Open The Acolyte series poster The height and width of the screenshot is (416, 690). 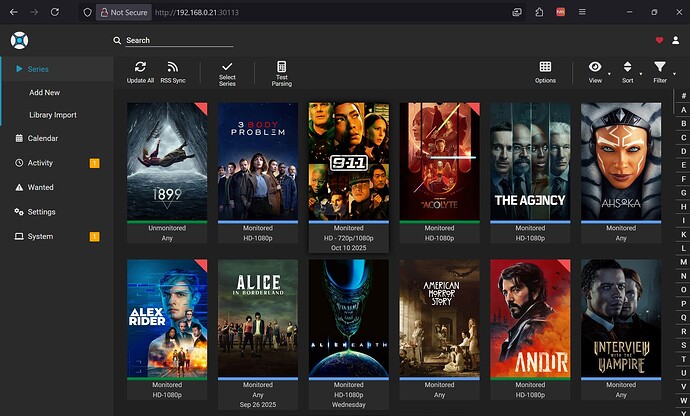440,161
